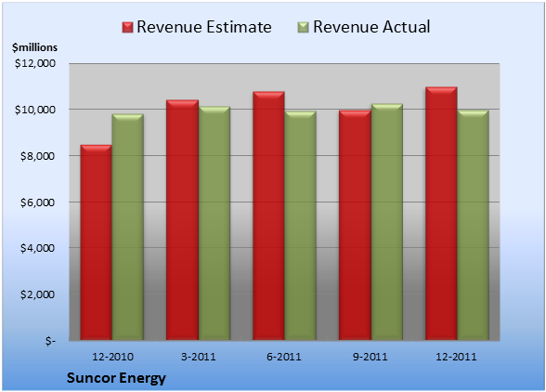Viewport: 546px width, 392px height.
Task: Select the 12-2010 quarter label
Action: click(112, 357)
